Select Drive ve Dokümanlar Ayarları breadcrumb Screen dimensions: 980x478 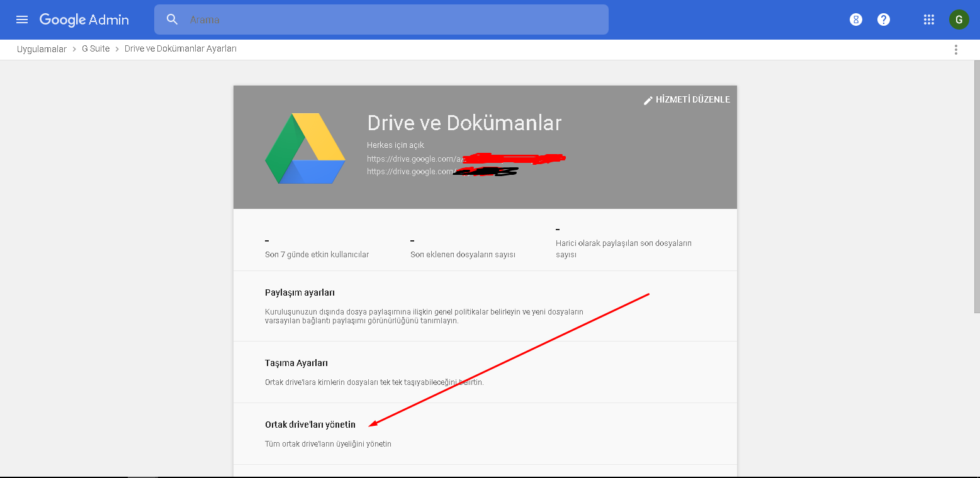tap(181, 49)
